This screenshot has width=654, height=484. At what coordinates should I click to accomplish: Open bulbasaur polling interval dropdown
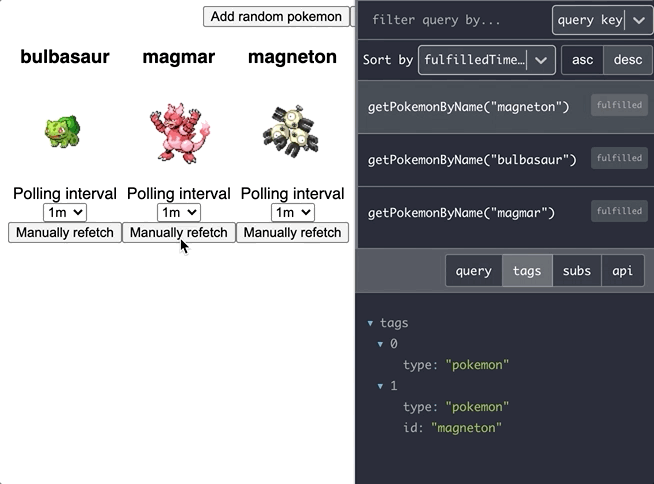coord(65,212)
